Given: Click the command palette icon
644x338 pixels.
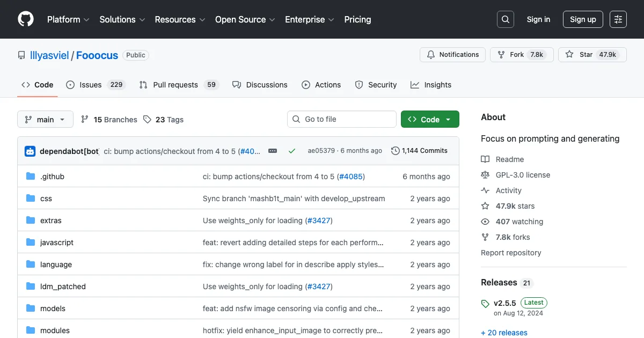Looking at the screenshot, I should 618,19.
